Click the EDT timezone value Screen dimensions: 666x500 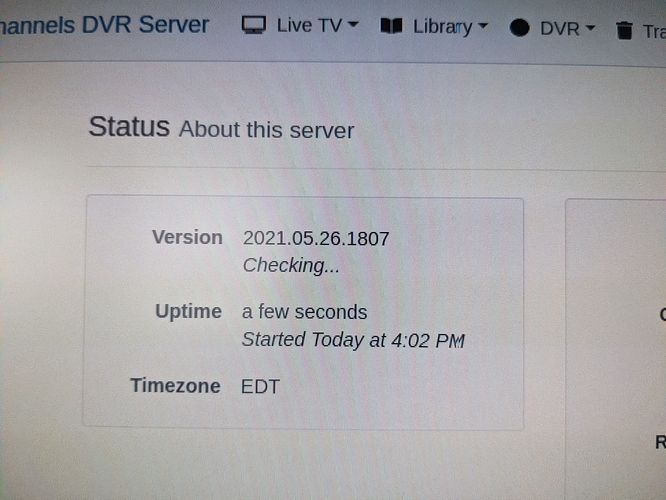coord(260,387)
